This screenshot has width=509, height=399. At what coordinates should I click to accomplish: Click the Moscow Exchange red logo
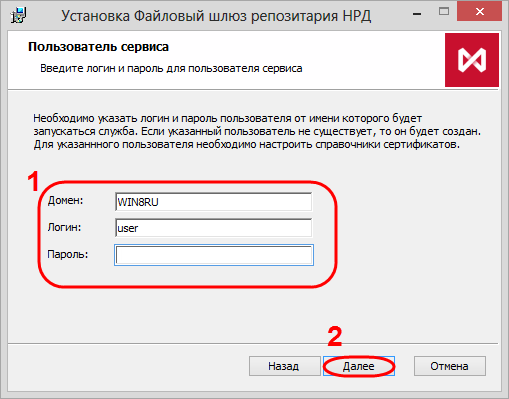(x=472, y=60)
